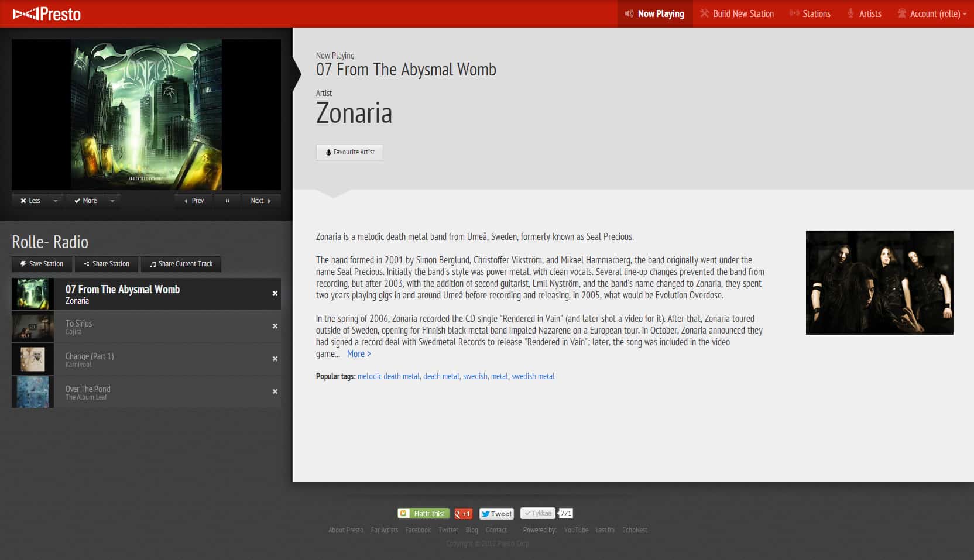The image size is (974, 560).
Task: Save the Rolle- Radio station
Action: coord(42,264)
